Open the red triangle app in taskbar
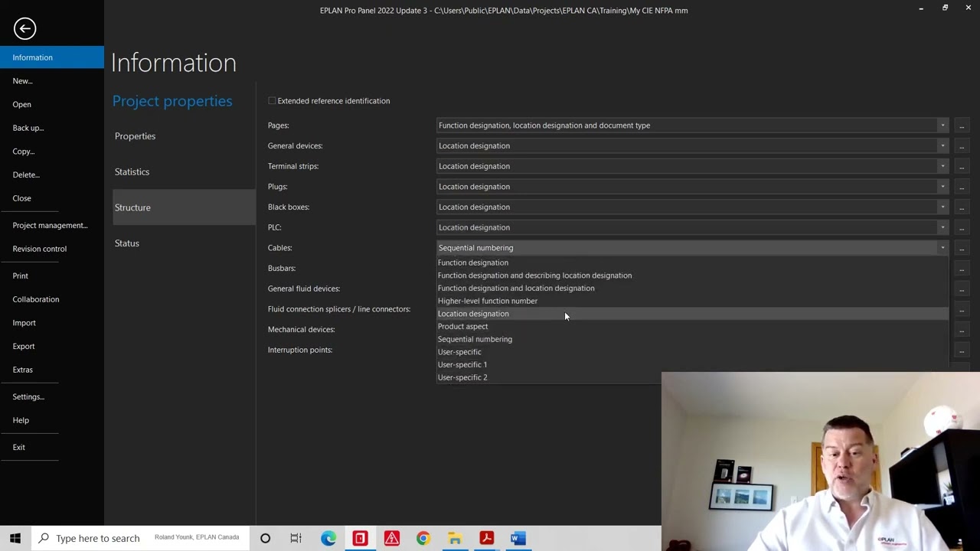This screenshot has height=551, width=980. (x=391, y=538)
